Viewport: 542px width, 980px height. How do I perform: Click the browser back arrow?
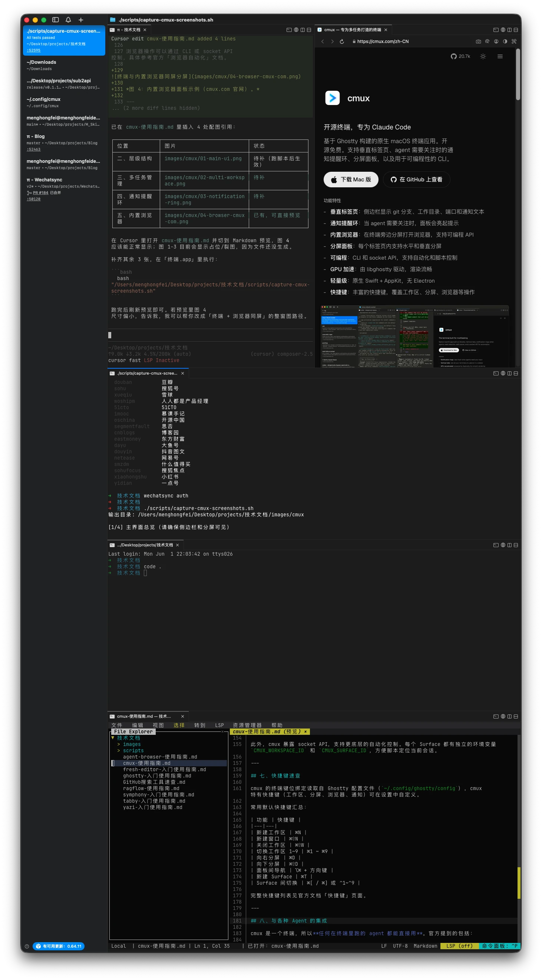coord(323,42)
